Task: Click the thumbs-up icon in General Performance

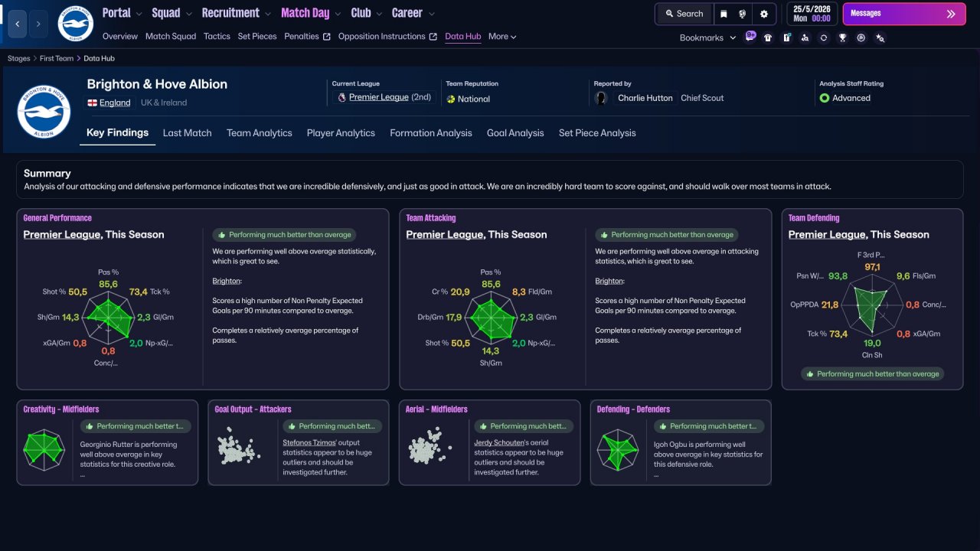Action: pyautogui.click(x=221, y=235)
